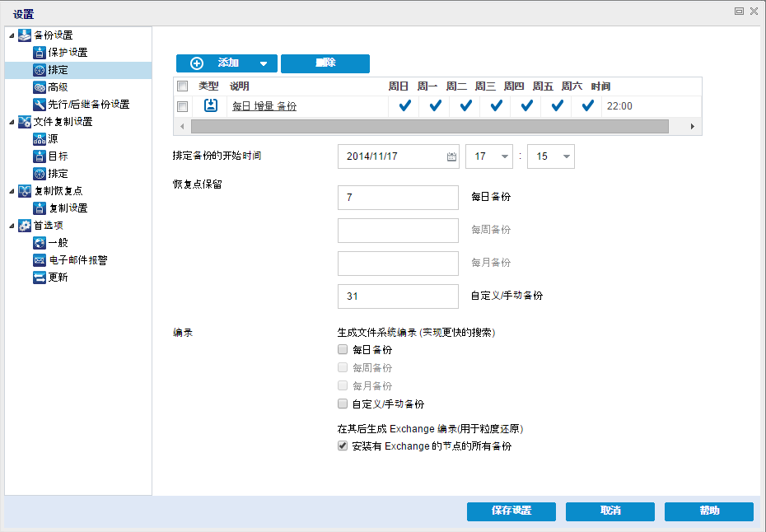Click the 每日备份 retention count field
The height and width of the screenshot is (532, 766).
tap(398, 198)
